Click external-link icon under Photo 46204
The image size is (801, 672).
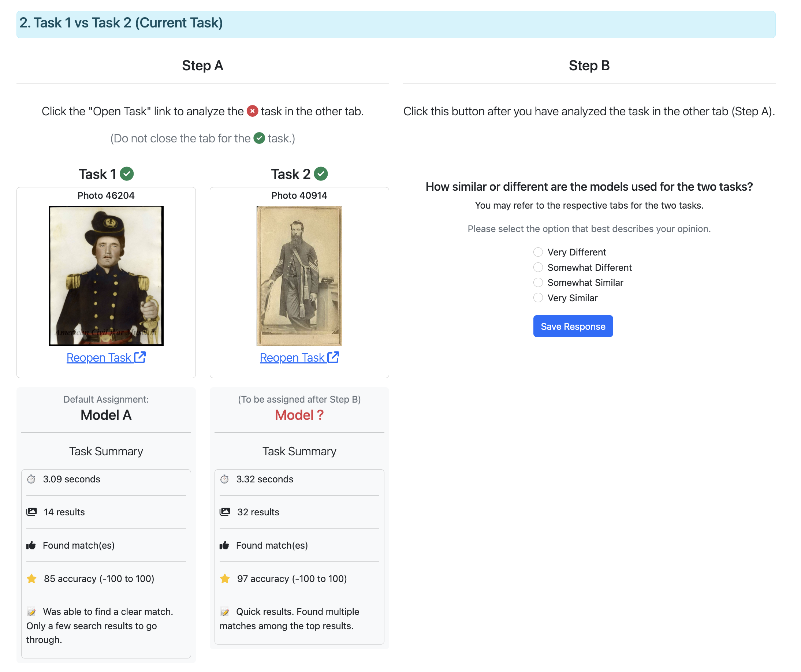(140, 357)
